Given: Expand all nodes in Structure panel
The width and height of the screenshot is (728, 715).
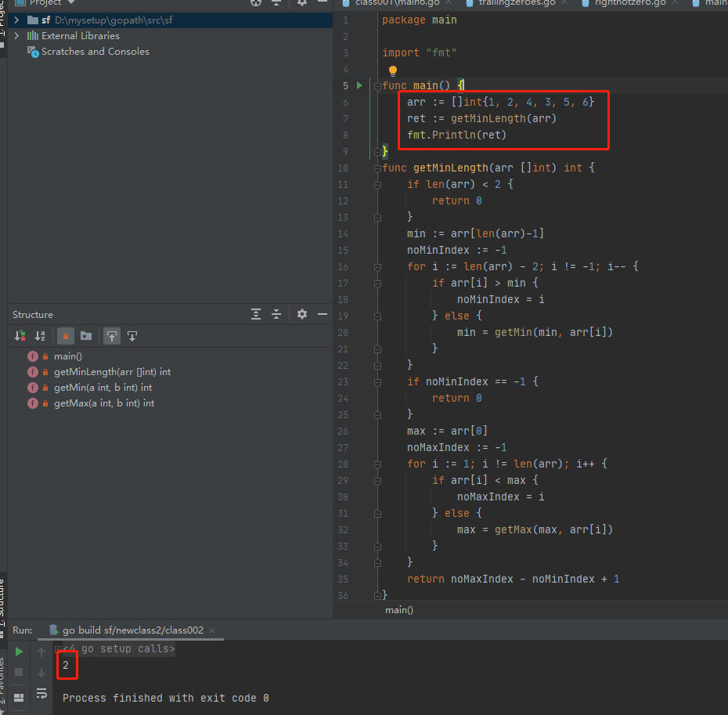Looking at the screenshot, I should tap(256, 315).
